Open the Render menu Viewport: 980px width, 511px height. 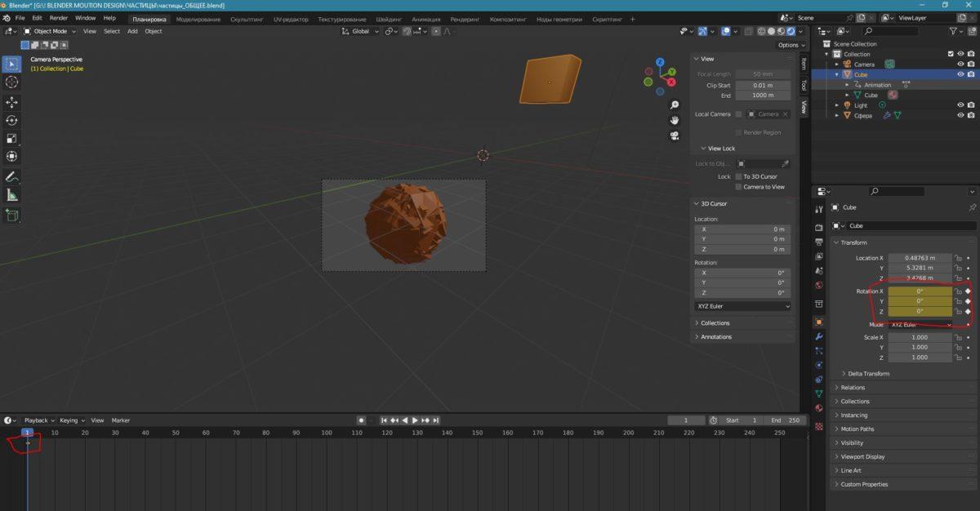coord(59,18)
